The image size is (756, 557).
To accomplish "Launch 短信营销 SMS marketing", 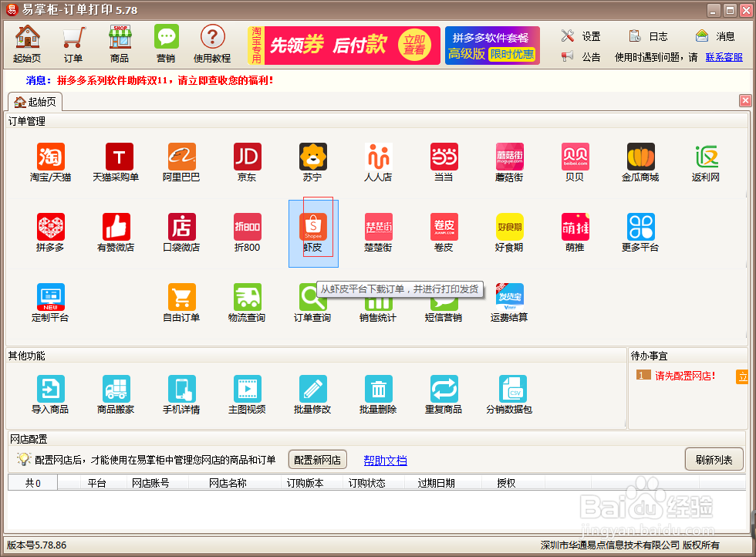I will coord(444,302).
